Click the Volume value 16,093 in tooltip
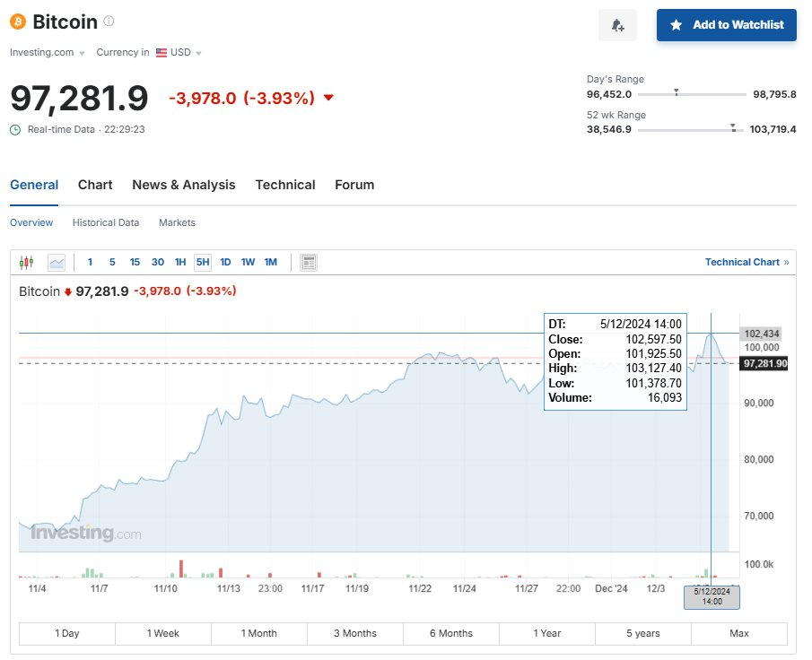The image size is (812, 660). (665, 397)
